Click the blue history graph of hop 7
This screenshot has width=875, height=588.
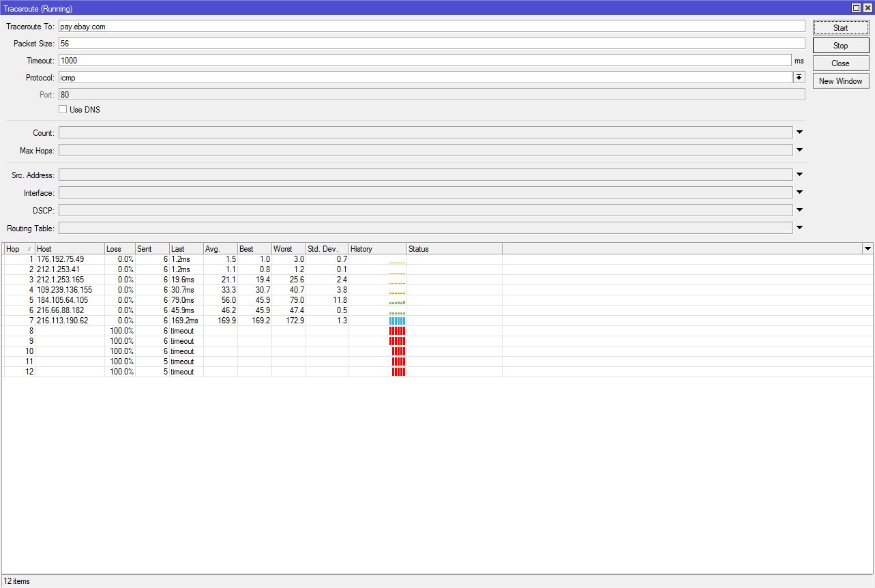click(397, 321)
